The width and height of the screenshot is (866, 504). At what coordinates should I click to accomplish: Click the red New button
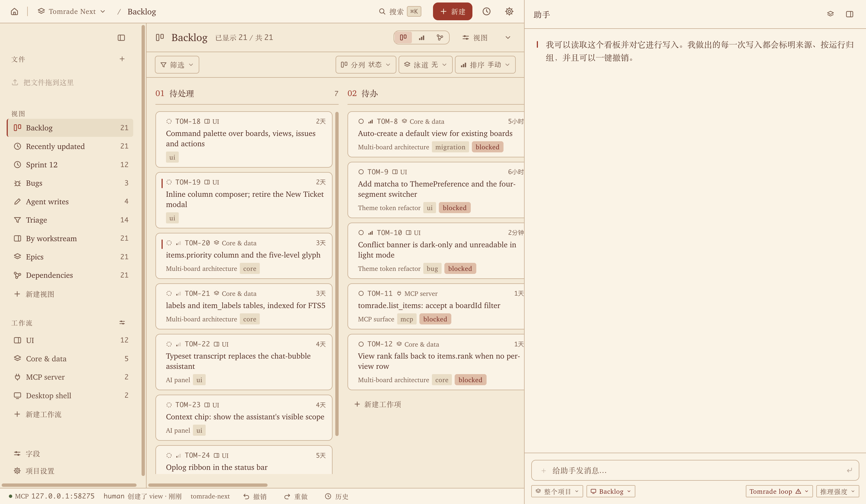(453, 11)
